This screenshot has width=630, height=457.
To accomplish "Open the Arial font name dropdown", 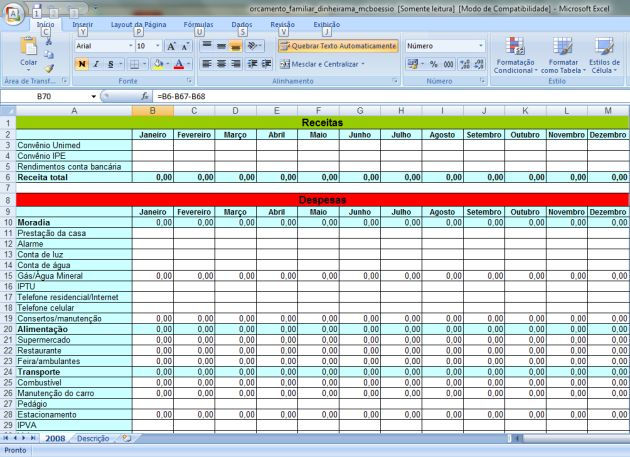I will tap(131, 46).
